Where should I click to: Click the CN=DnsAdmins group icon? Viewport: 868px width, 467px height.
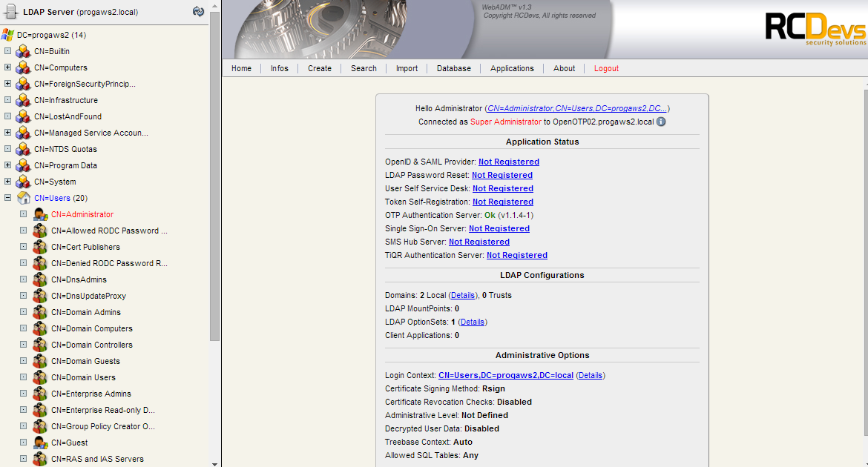coord(40,280)
